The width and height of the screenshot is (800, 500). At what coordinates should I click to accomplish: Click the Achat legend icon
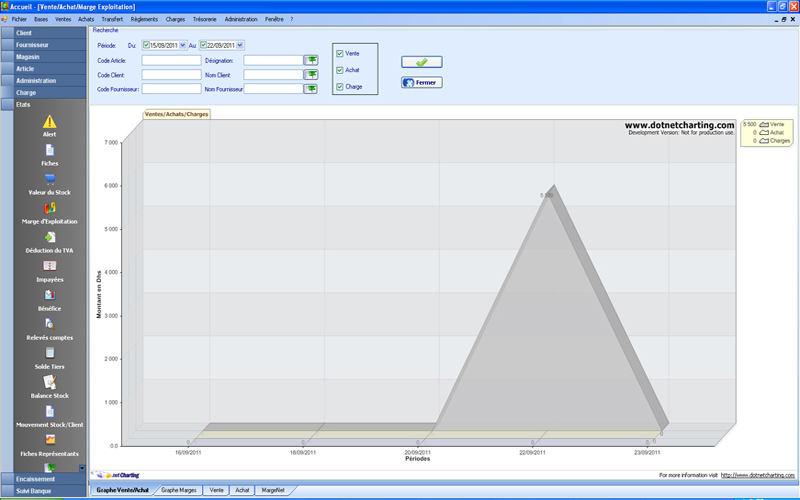click(764, 133)
